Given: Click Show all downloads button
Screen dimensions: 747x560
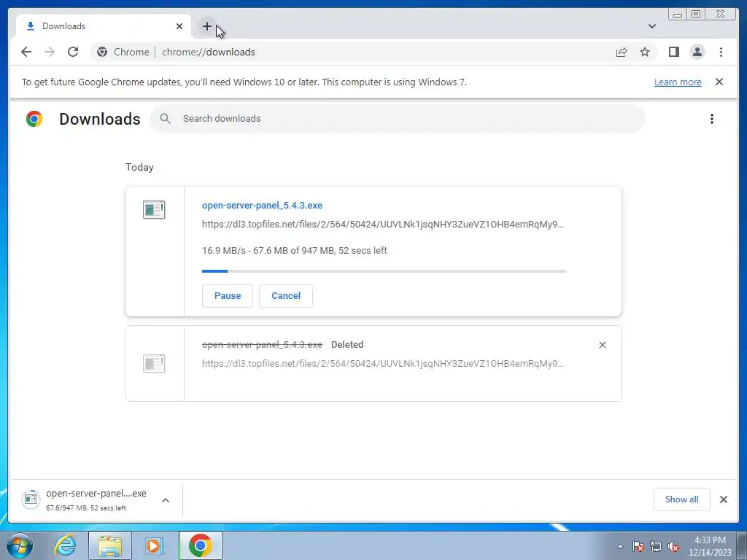Looking at the screenshot, I should tap(682, 499).
